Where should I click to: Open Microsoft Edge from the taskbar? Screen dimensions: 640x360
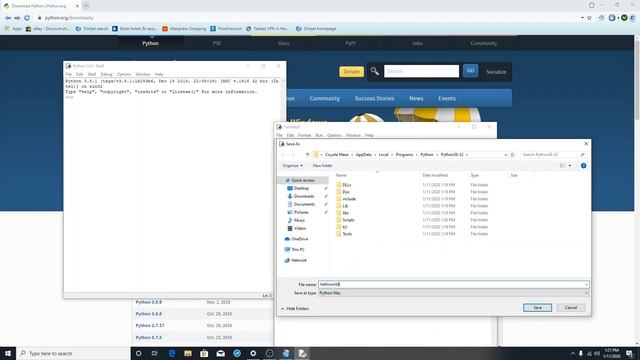pyautogui.click(x=171, y=353)
